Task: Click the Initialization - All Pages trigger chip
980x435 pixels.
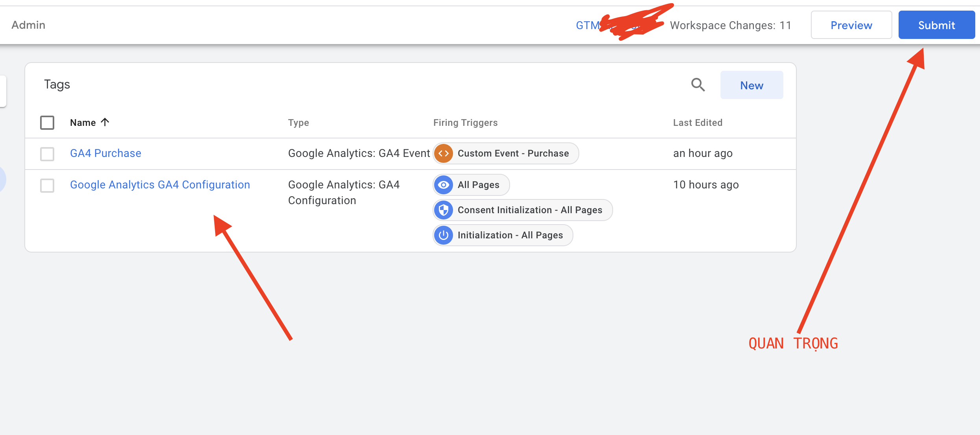Action: (510, 235)
